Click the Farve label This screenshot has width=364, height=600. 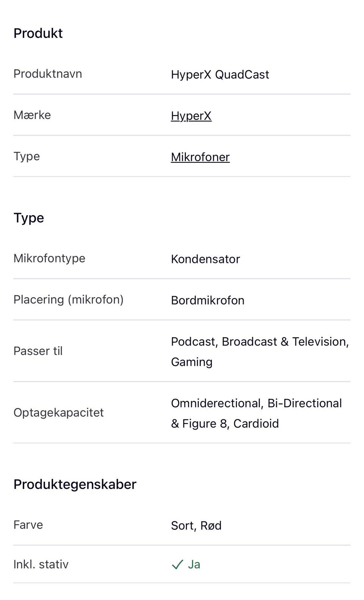point(28,525)
